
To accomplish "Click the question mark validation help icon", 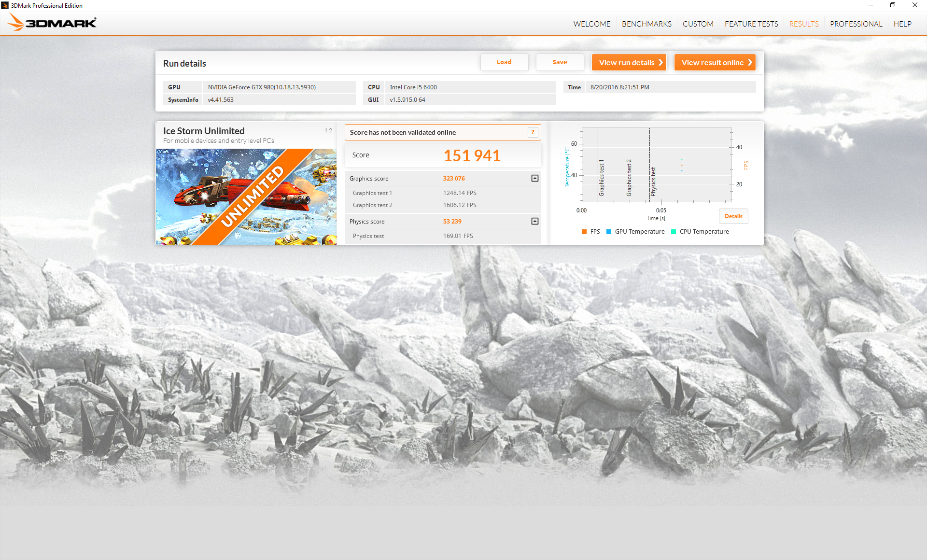I will tap(533, 132).
